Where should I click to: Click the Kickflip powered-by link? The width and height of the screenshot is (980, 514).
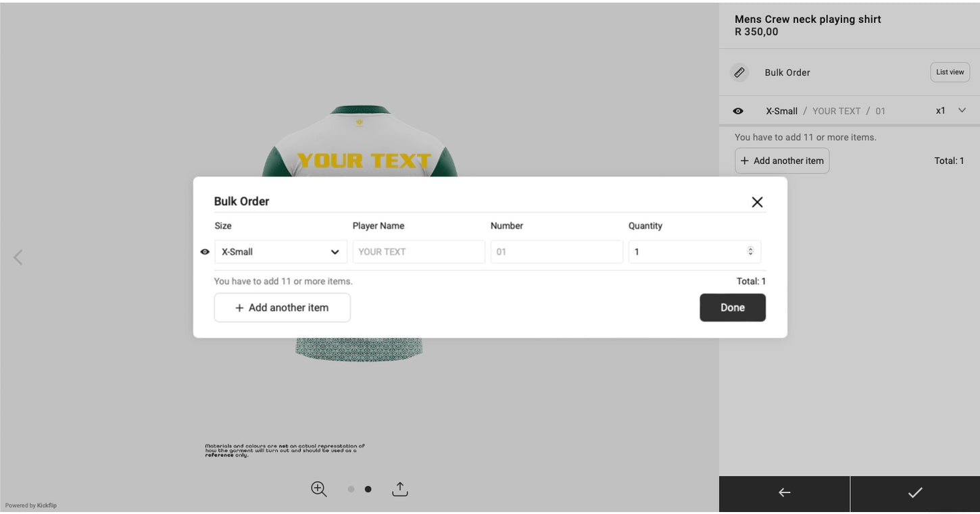click(47, 505)
